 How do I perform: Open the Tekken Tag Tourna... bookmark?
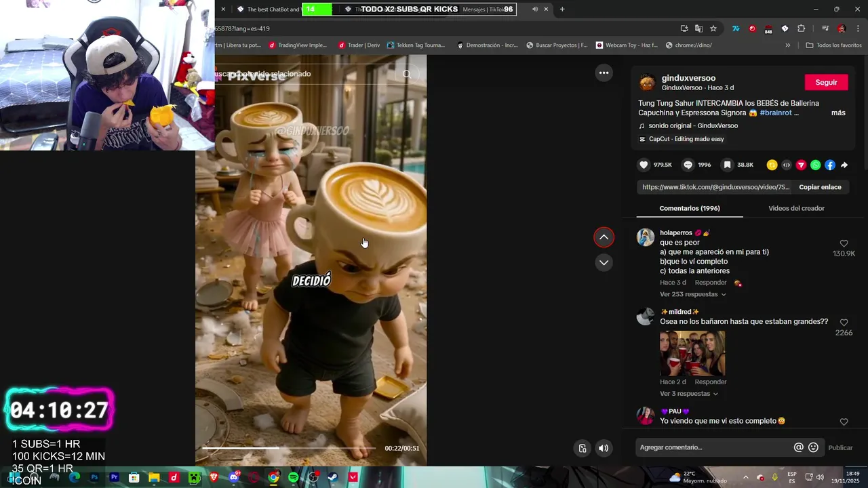pyautogui.click(x=416, y=45)
